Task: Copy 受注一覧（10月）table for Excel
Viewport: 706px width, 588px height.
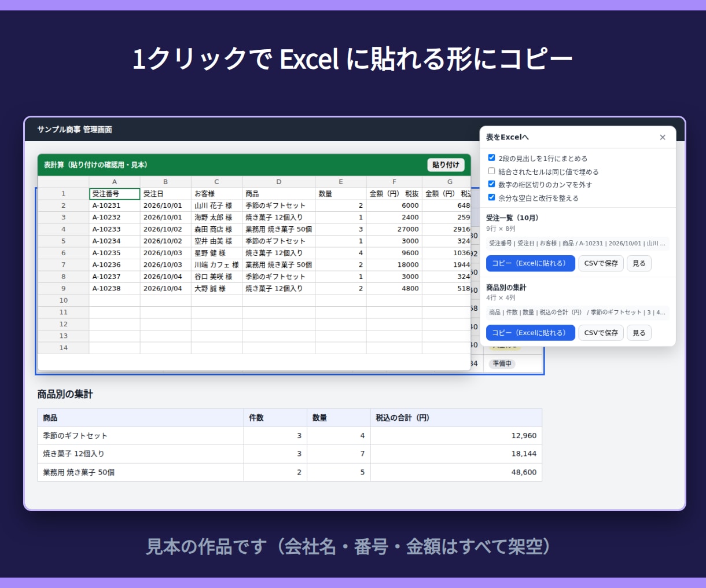Action: 530,263
